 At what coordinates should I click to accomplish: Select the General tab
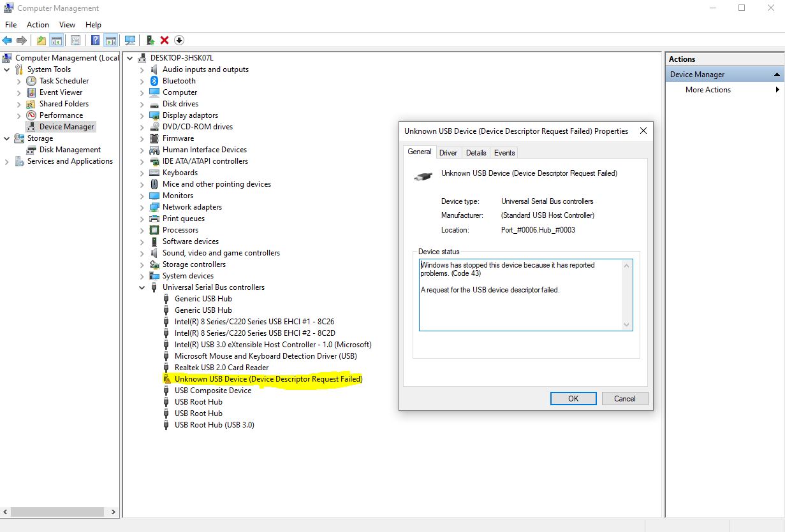pyautogui.click(x=420, y=152)
